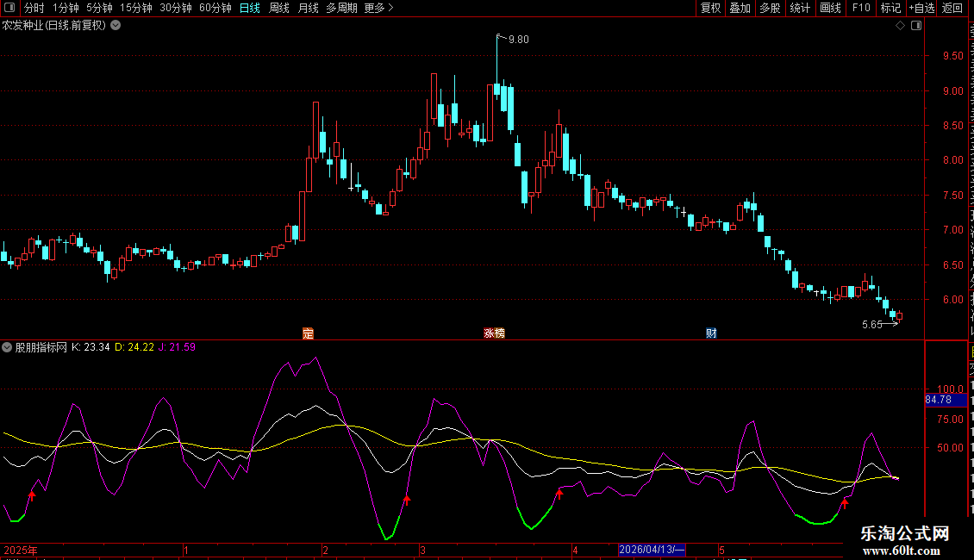Screen dimensions: 974x560
Task: Click the 84.78 cursor value box
Action: point(946,400)
